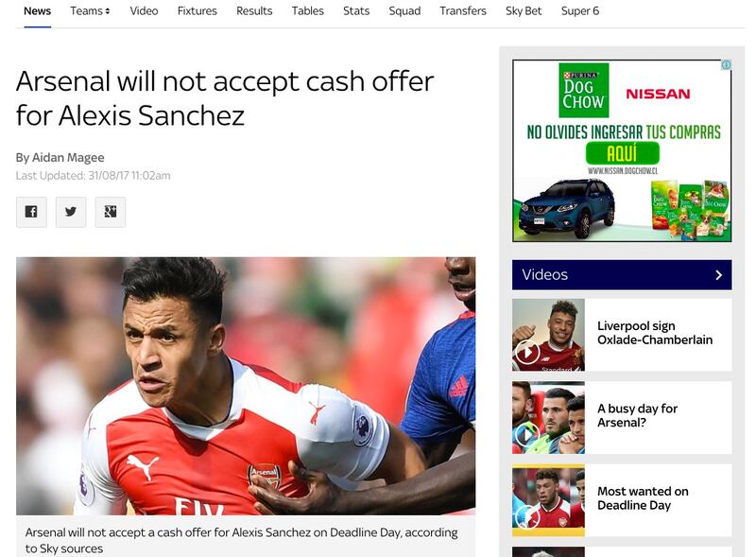Image resolution: width=756 pixels, height=557 pixels.
Task: Share article via Twitter icon
Action: click(x=71, y=212)
